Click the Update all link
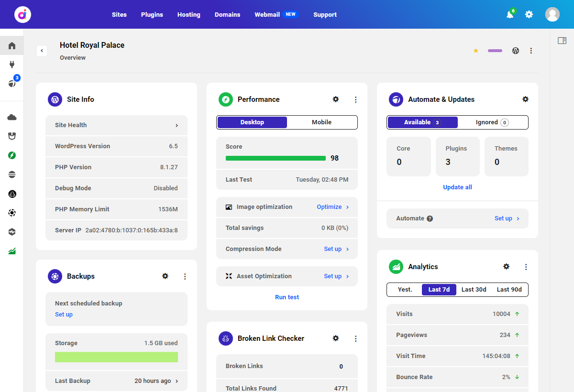574x392 pixels. point(457,187)
